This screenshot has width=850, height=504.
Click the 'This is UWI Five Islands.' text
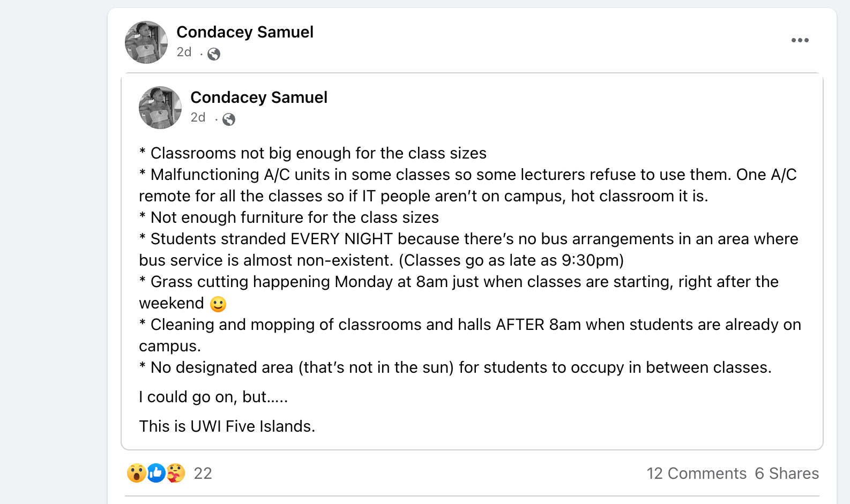(227, 426)
